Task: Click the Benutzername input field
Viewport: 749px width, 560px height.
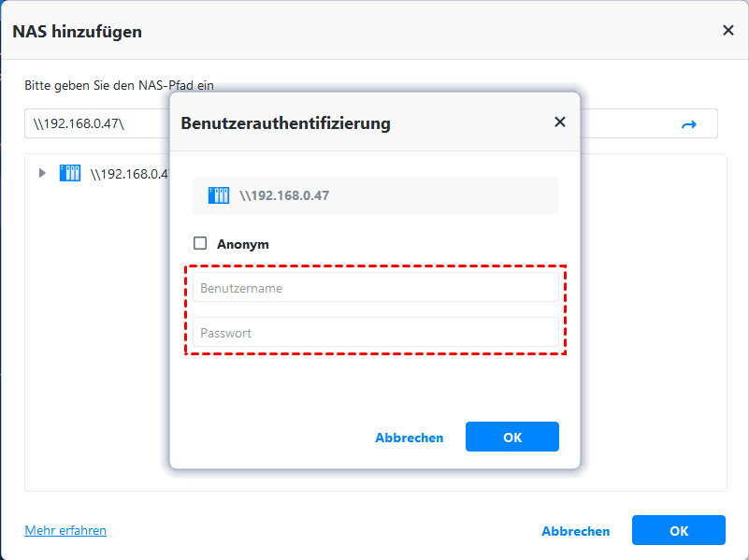Action: pos(374,288)
